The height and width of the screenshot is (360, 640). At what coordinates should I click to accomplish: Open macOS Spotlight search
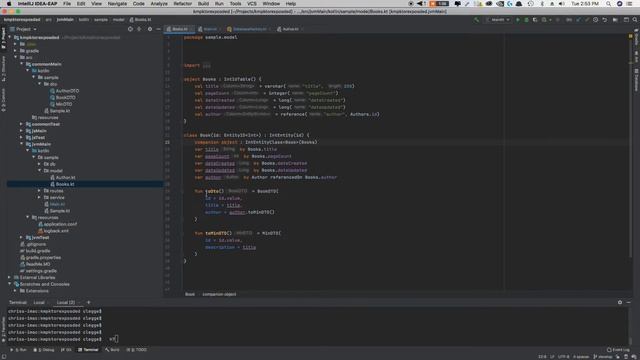click(x=608, y=4)
